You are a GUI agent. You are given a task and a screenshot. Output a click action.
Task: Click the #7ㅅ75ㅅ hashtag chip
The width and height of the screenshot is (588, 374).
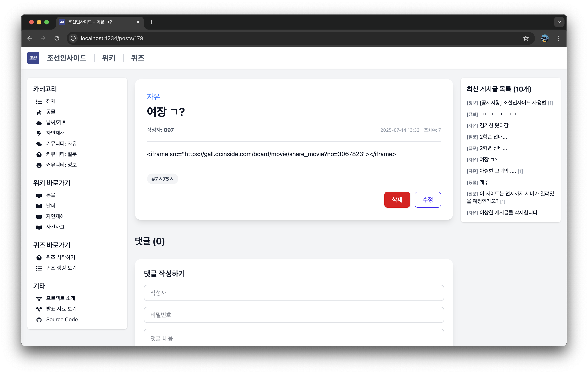coord(162,179)
